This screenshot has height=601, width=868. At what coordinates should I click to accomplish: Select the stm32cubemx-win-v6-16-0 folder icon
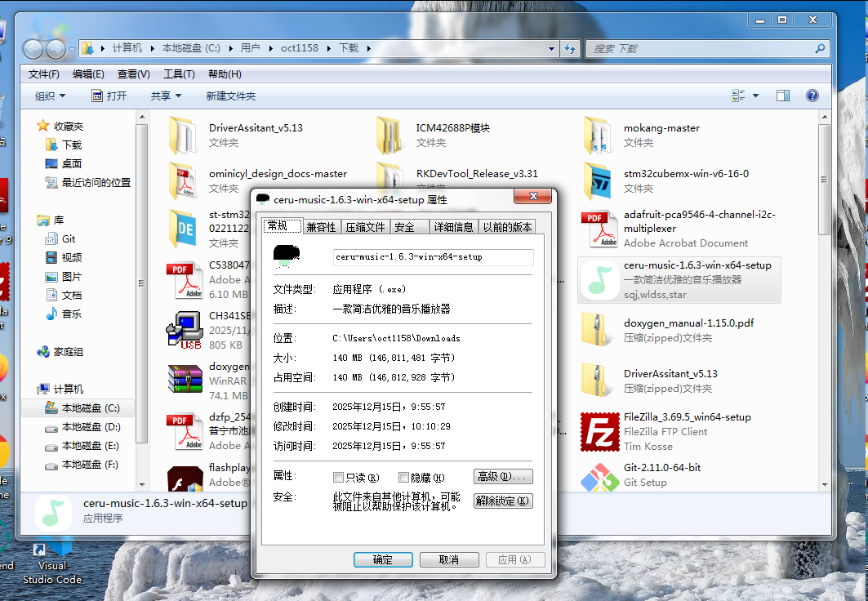pos(599,180)
